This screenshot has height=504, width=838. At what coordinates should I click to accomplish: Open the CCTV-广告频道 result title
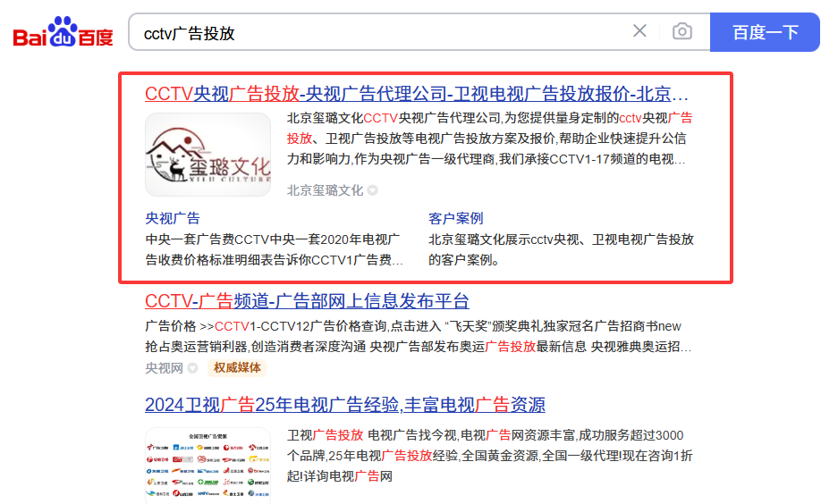(x=307, y=300)
